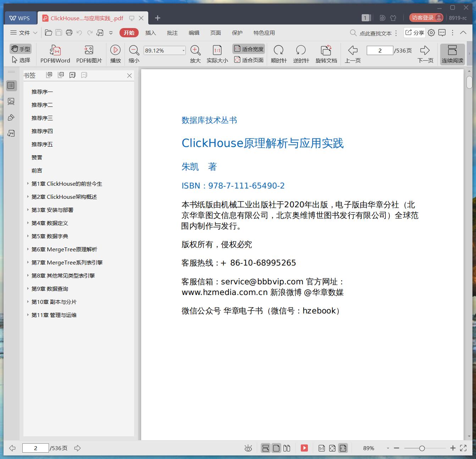Switch to 开始 tab

coord(129,33)
